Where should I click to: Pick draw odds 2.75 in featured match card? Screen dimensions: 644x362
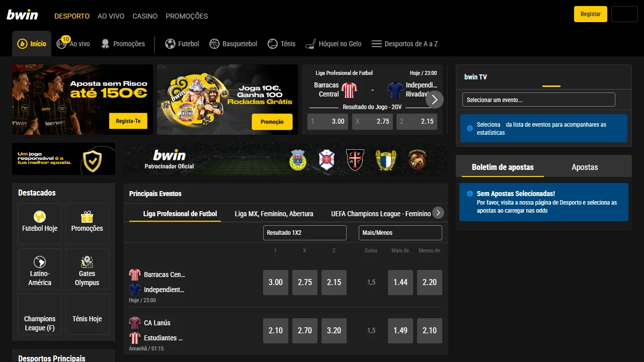(372, 121)
